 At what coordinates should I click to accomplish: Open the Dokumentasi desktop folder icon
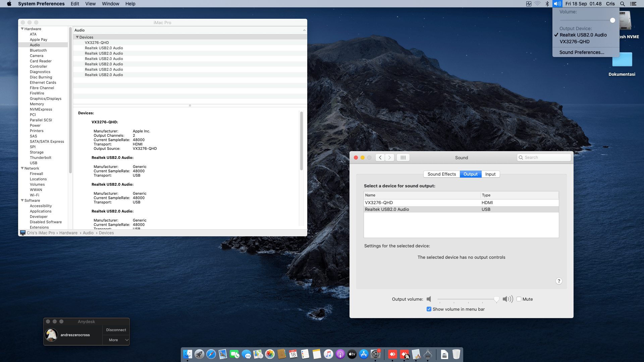pyautogui.click(x=622, y=60)
